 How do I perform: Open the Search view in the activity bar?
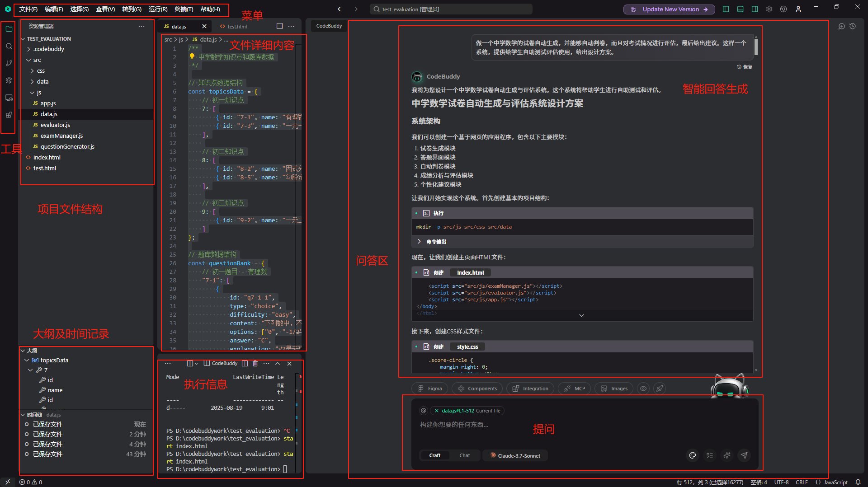coord(9,46)
